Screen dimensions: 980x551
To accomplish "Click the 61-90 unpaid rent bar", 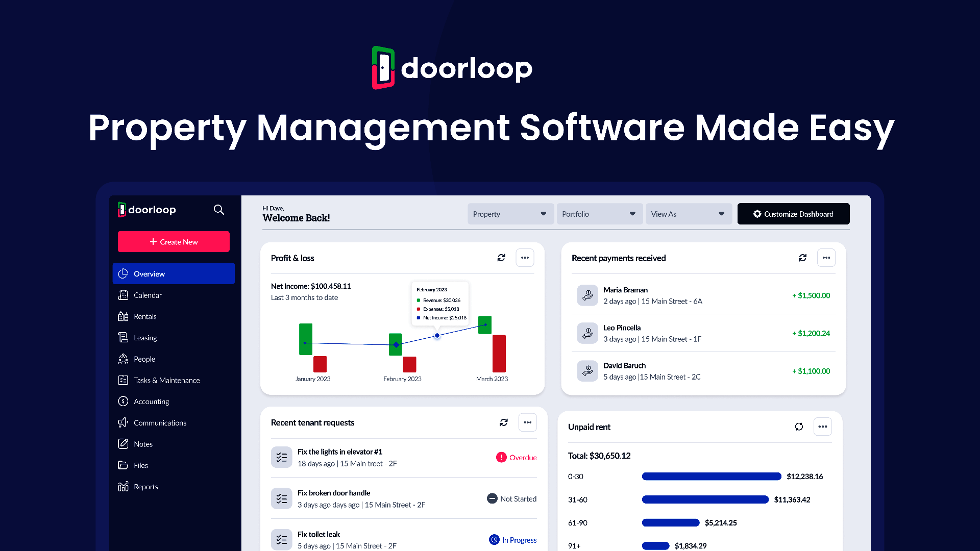I will (671, 522).
